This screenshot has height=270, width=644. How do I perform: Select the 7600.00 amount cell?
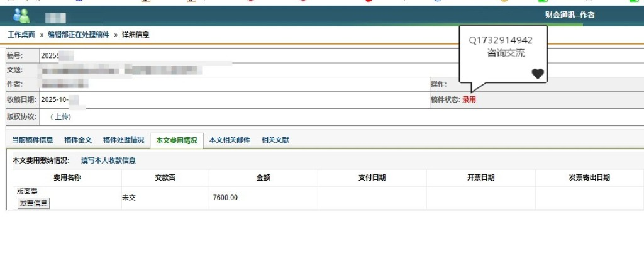coord(226,198)
